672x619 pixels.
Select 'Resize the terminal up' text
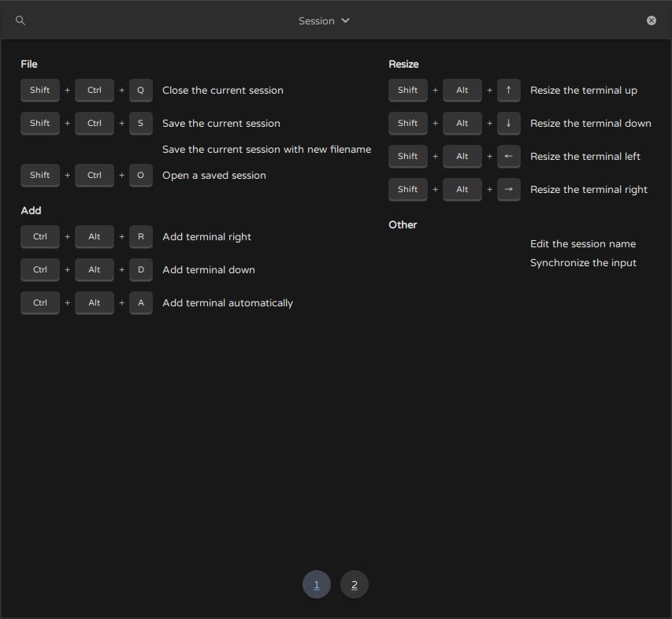pos(584,91)
